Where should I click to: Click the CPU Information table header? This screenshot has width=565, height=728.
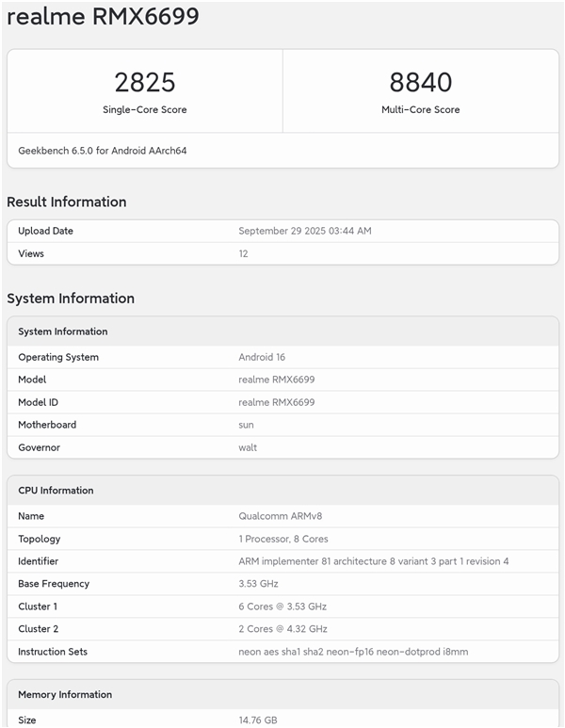(x=56, y=491)
